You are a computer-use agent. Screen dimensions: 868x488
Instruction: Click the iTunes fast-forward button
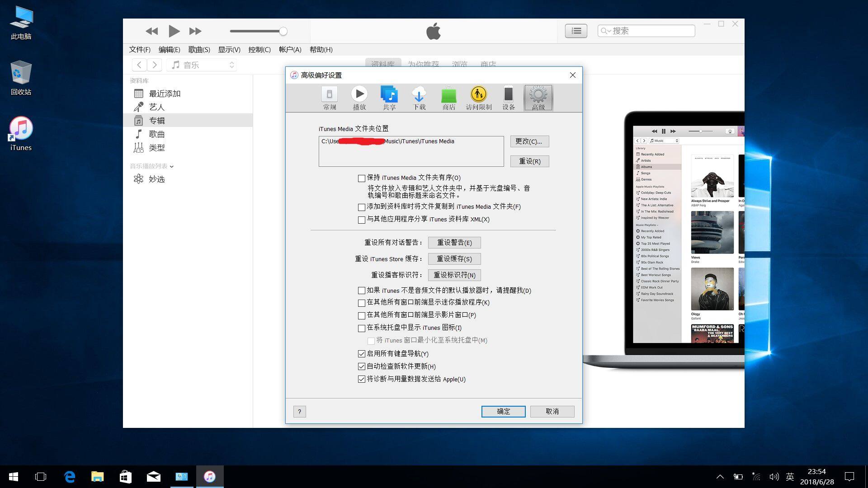pos(195,31)
